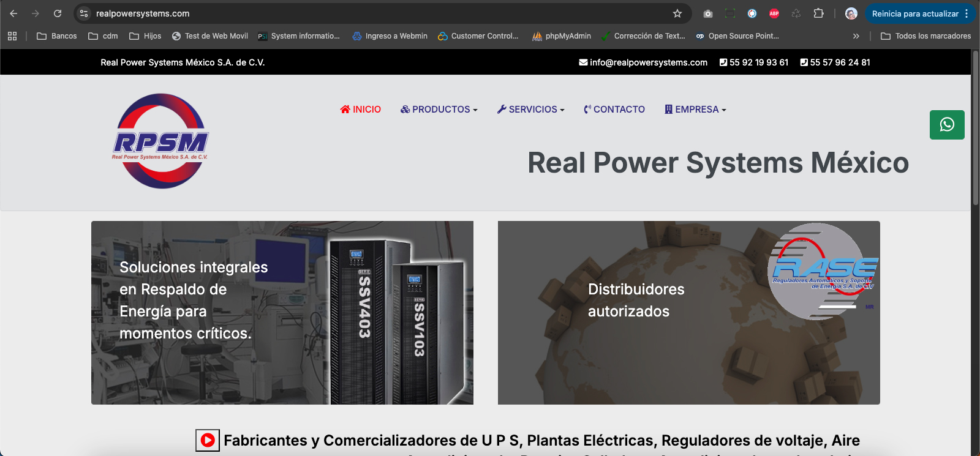Open the Chrome three-dot menu
This screenshot has width=980, height=456.
pyautogui.click(x=967, y=13)
